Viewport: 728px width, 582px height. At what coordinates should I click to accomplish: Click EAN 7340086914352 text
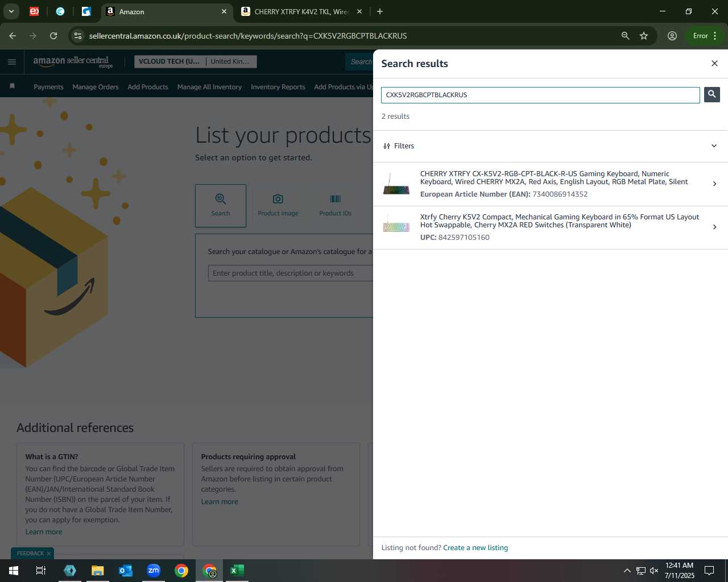(x=504, y=194)
